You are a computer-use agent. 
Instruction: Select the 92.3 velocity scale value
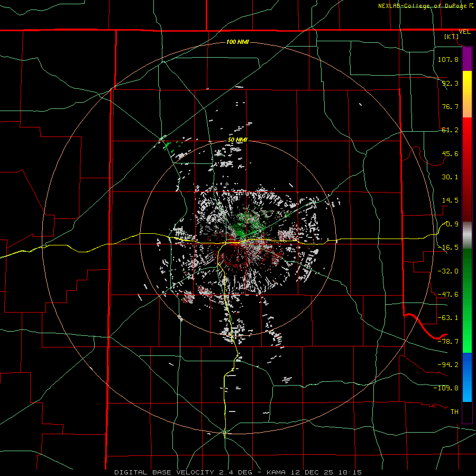(x=450, y=83)
